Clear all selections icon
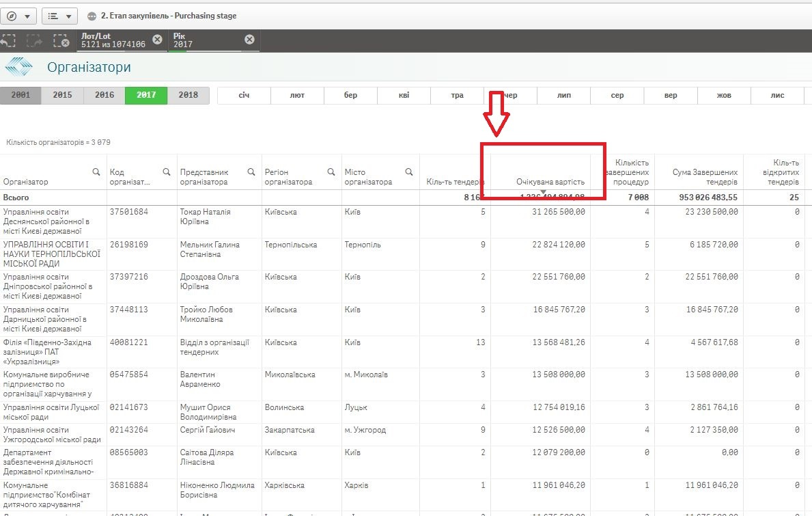The image size is (812, 516). [x=61, y=41]
